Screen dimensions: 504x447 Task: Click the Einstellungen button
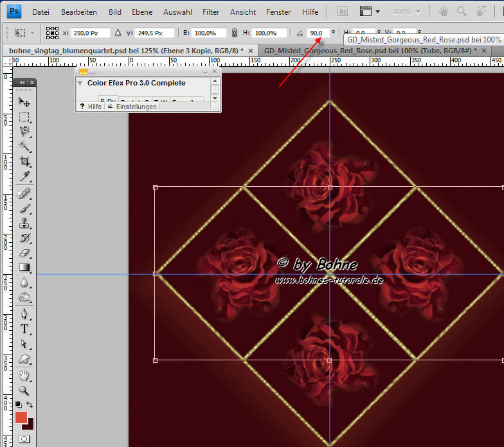132,107
